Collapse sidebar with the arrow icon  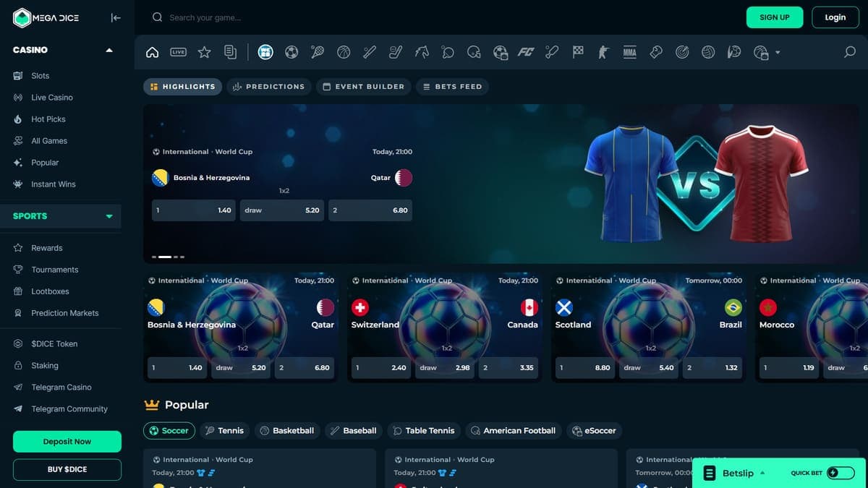coord(116,17)
